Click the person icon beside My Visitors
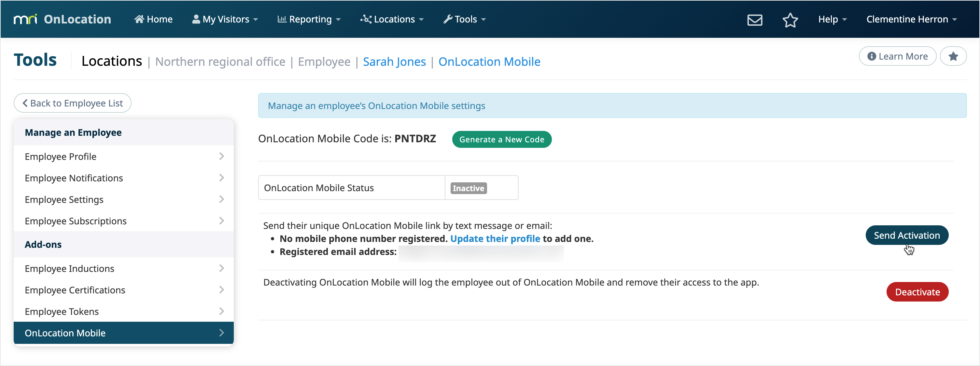 tap(196, 18)
